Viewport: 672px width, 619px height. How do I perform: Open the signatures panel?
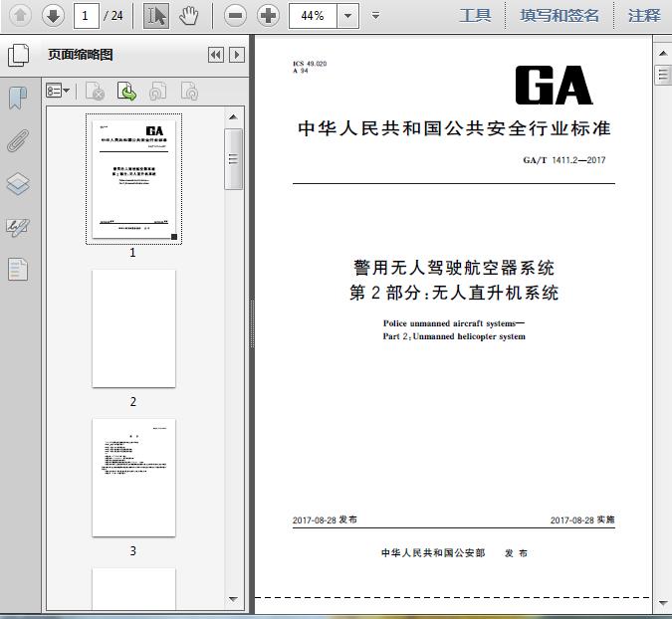pos(18,227)
